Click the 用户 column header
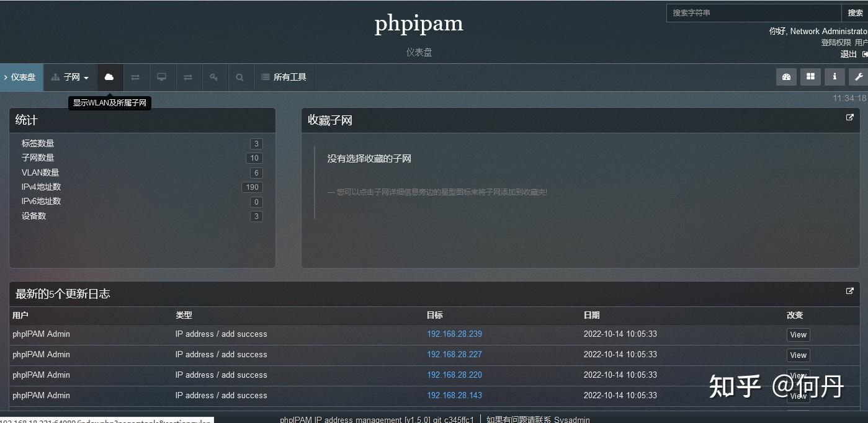 click(x=20, y=315)
